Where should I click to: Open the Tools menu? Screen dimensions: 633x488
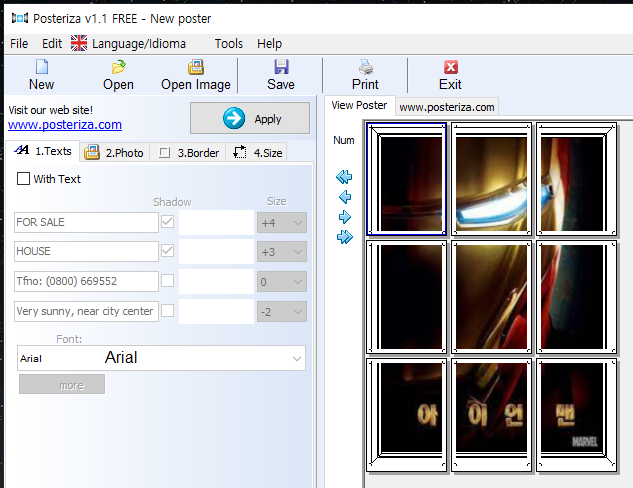(228, 44)
